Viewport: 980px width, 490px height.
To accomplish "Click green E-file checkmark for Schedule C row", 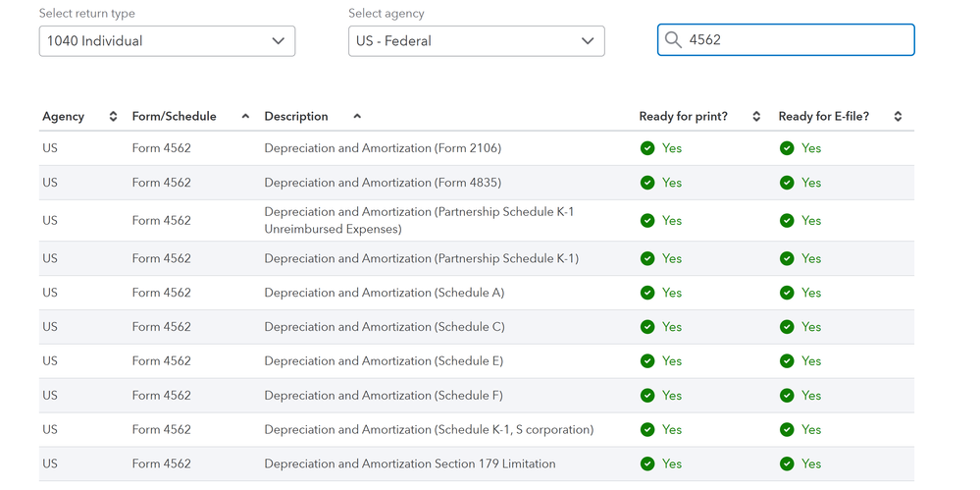I will [x=787, y=327].
